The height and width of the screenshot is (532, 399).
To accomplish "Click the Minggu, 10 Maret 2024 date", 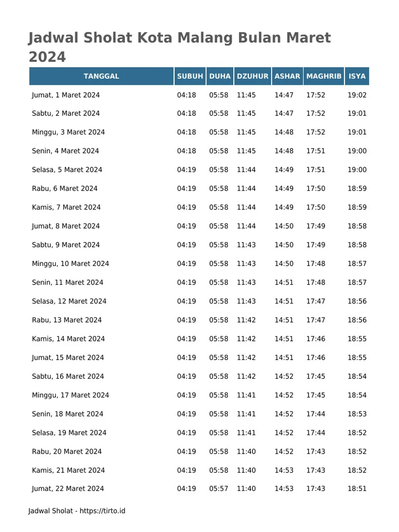I will [70, 263].
